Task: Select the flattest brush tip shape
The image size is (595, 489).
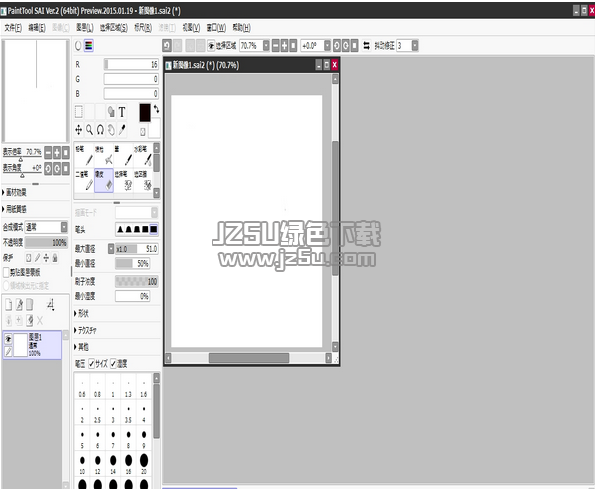Action: coord(153,229)
